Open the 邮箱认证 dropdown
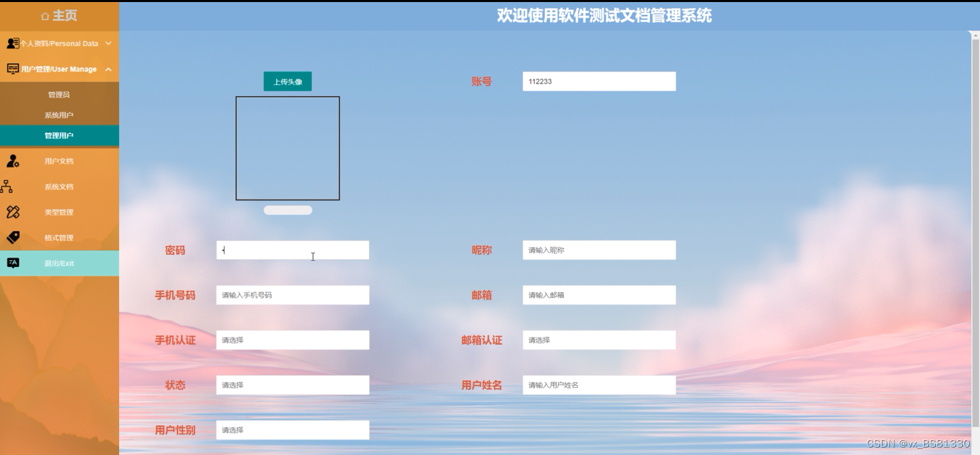Screen dimensions: 980x455 click(x=599, y=340)
